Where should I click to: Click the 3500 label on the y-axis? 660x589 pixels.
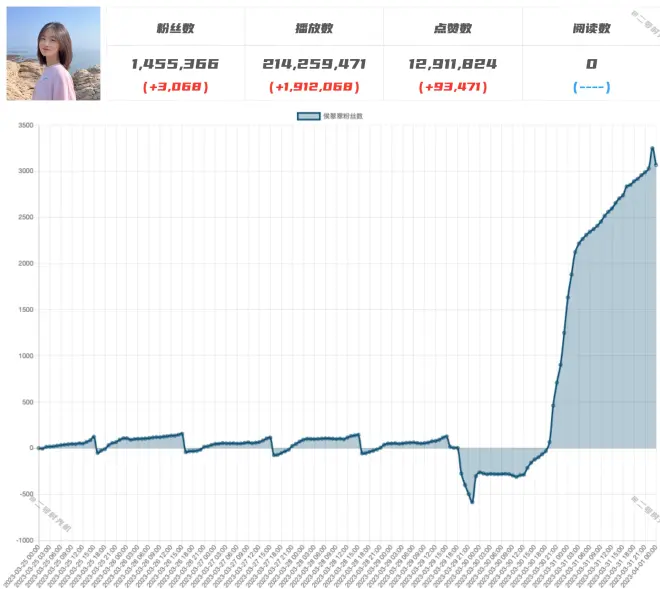click(25, 126)
